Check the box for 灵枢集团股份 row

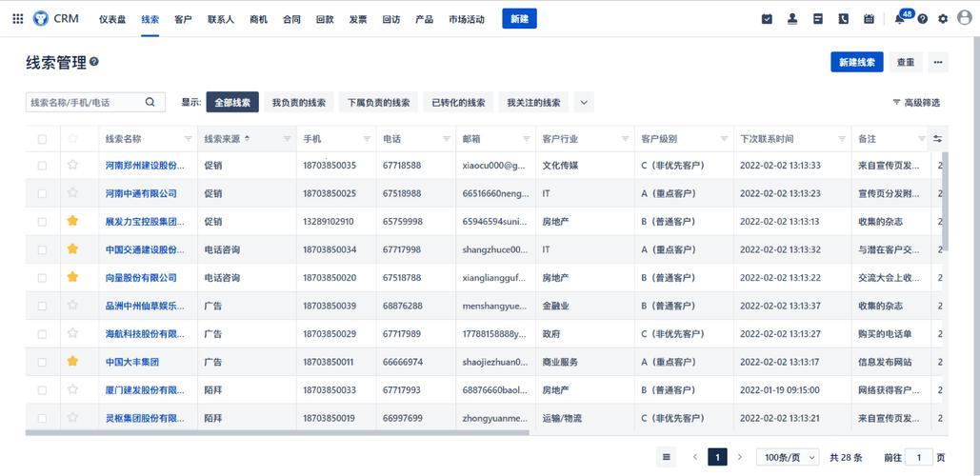click(x=42, y=419)
